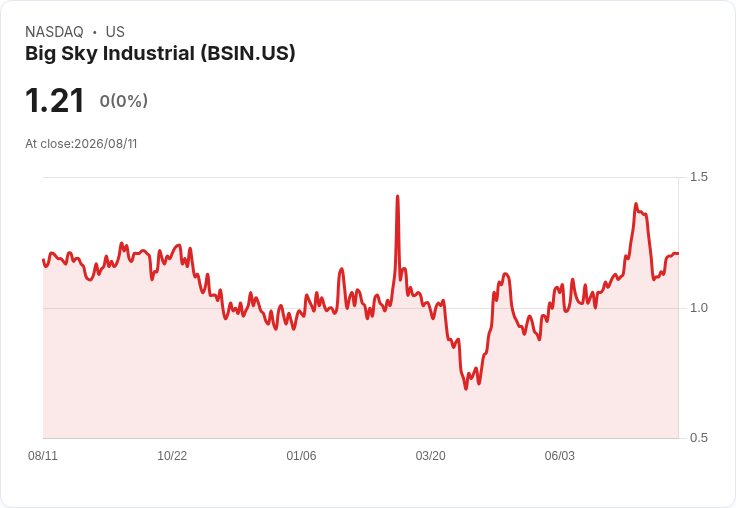Select the US market label

tap(115, 32)
